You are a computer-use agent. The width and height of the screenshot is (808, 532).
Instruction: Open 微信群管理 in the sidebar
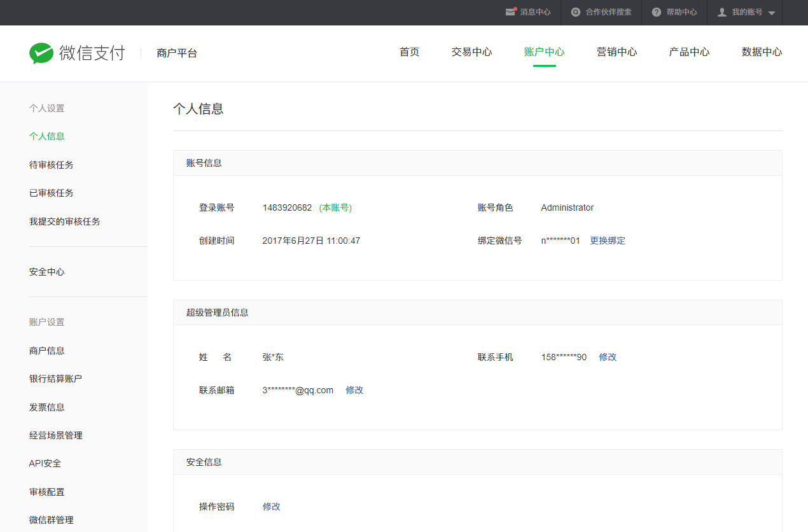coord(52,520)
